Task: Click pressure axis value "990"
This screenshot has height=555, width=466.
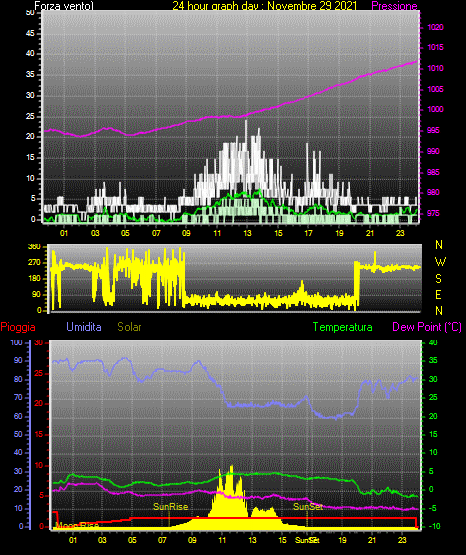Action: click(x=433, y=151)
